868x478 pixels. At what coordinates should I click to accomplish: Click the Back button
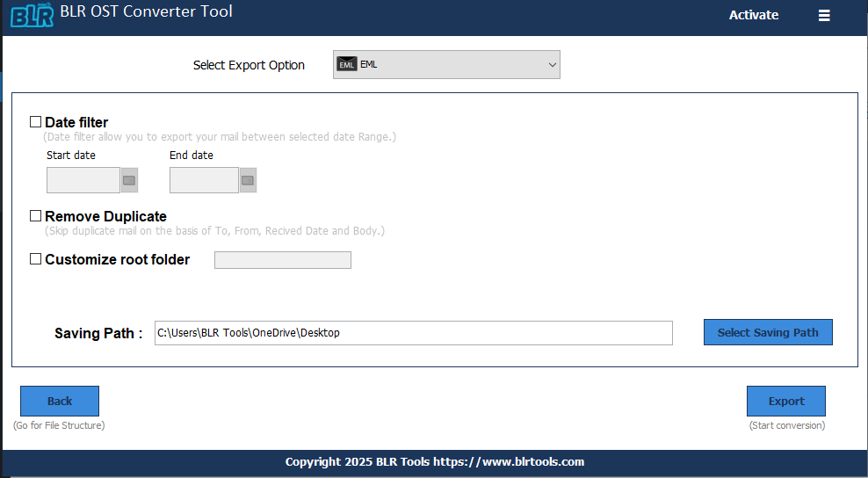[60, 401]
